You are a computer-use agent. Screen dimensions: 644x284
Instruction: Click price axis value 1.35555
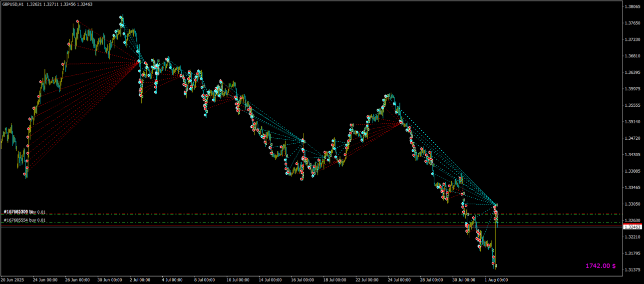click(633, 105)
